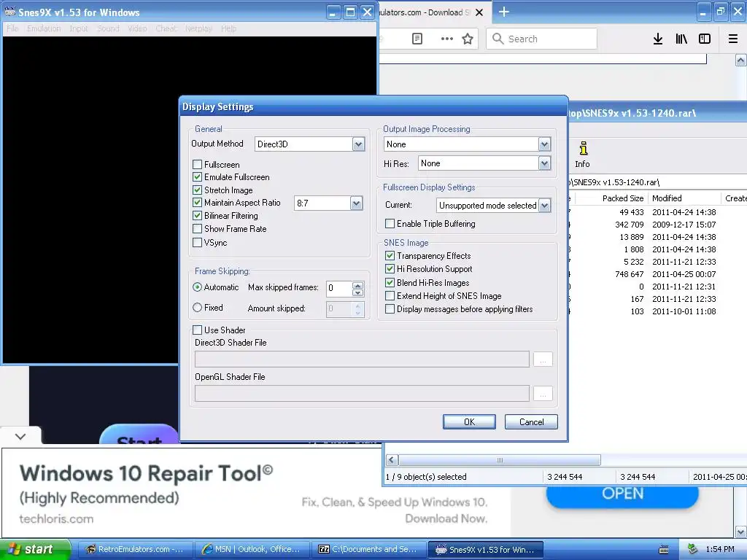Viewport: 747px width, 560px height.
Task: Toggle Transparency Effects checkbox
Action: click(390, 256)
